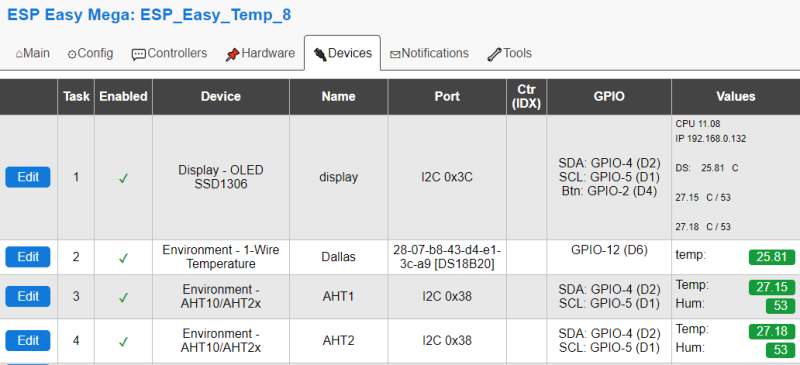Edit the display OLED task

(28, 177)
